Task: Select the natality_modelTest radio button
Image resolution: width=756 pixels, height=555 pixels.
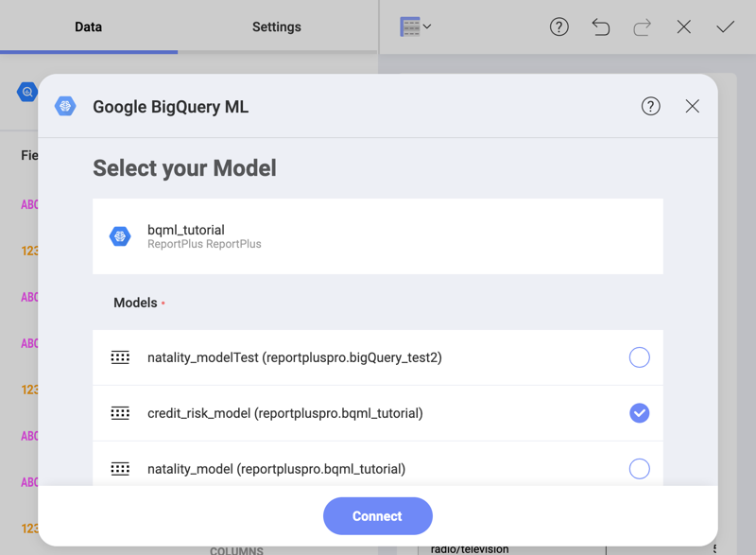Action: 640,357
